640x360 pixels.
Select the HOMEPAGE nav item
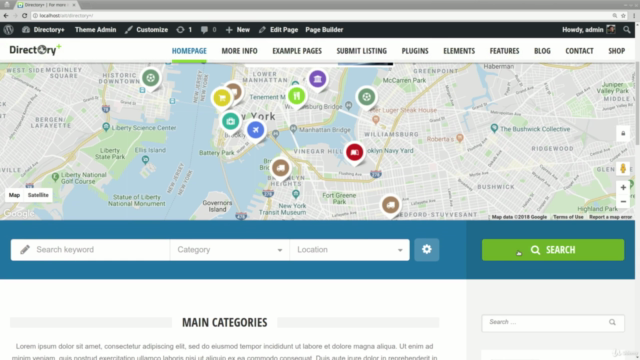tap(189, 51)
